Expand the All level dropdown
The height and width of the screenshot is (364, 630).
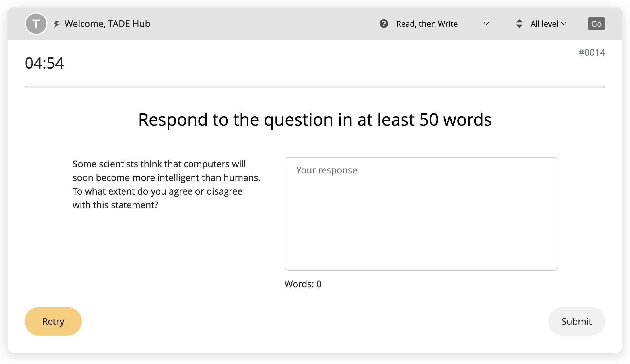coord(548,24)
